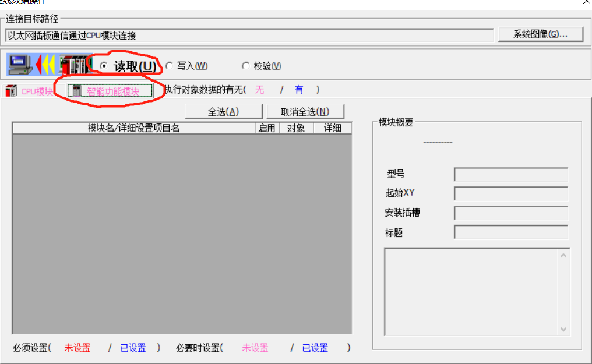This screenshot has height=364, width=592.
Task: Click the 启用 column header
Action: pyautogui.click(x=267, y=128)
